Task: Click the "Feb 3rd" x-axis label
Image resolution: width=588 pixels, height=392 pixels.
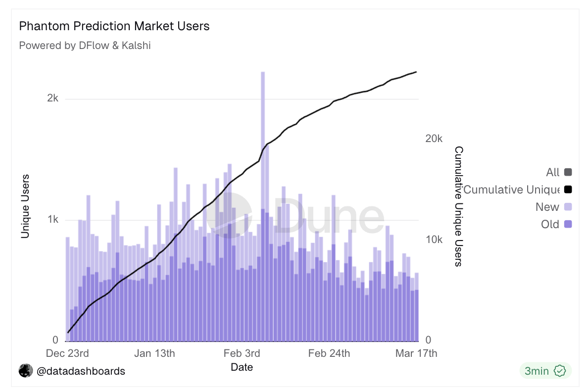Action: (x=242, y=353)
